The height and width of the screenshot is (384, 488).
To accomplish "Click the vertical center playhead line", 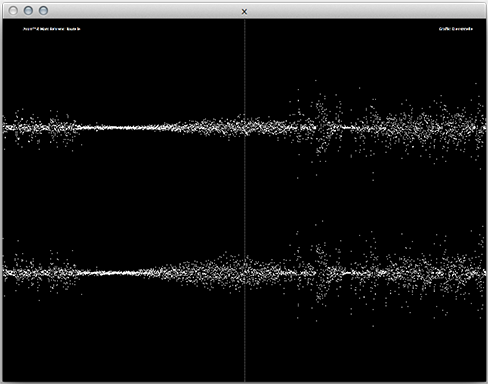I will (x=245, y=200).
